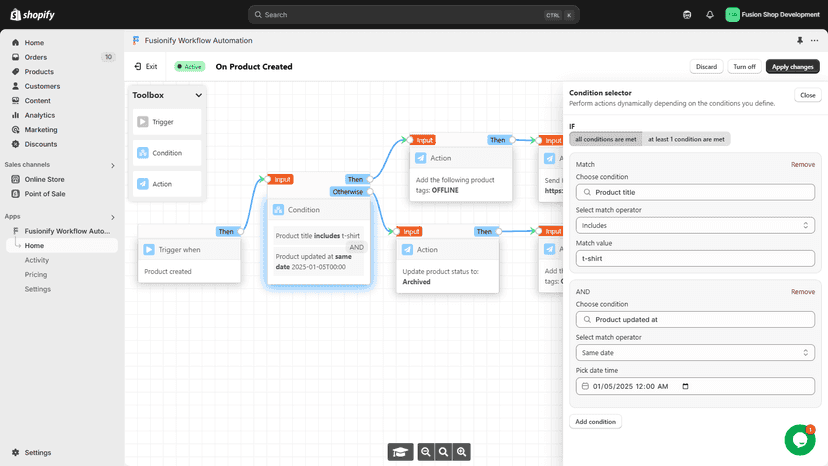The height and width of the screenshot is (466, 828).
Task: Focus the top Search bar
Action: click(x=413, y=15)
